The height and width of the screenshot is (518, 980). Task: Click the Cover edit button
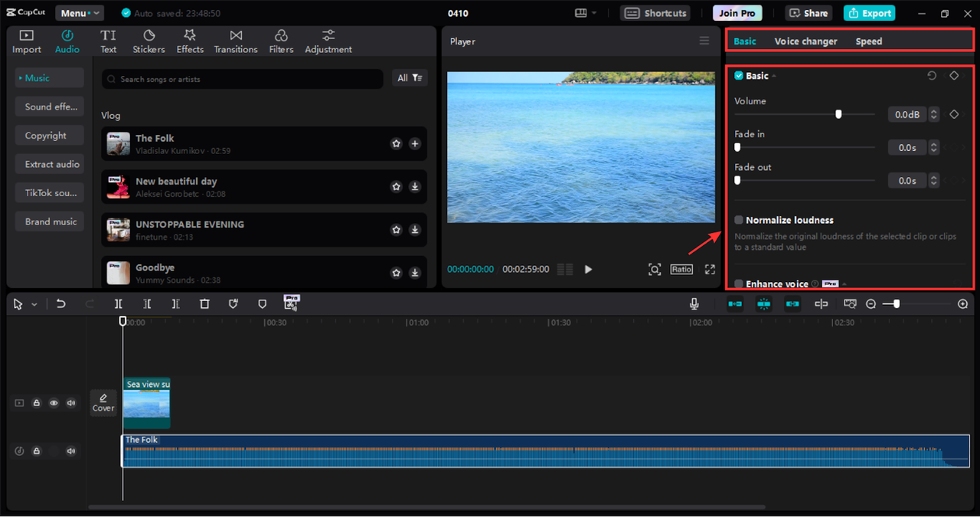pos(103,403)
